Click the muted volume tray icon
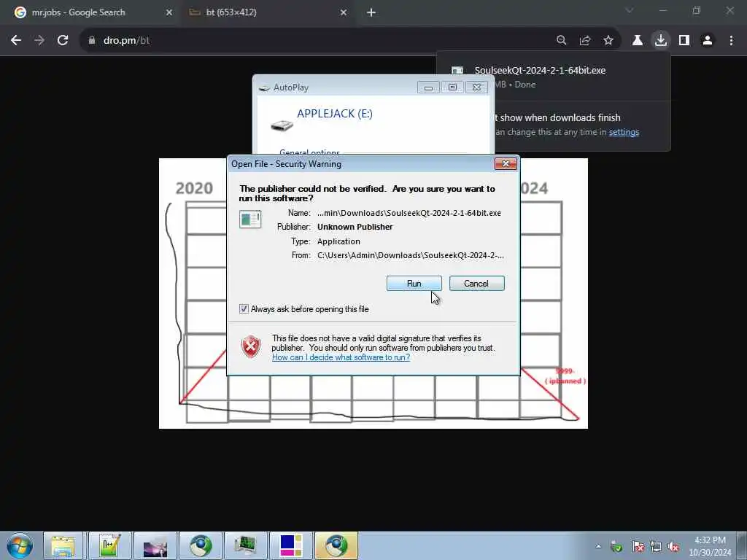Image resolution: width=747 pixels, height=560 pixels. 673,546
